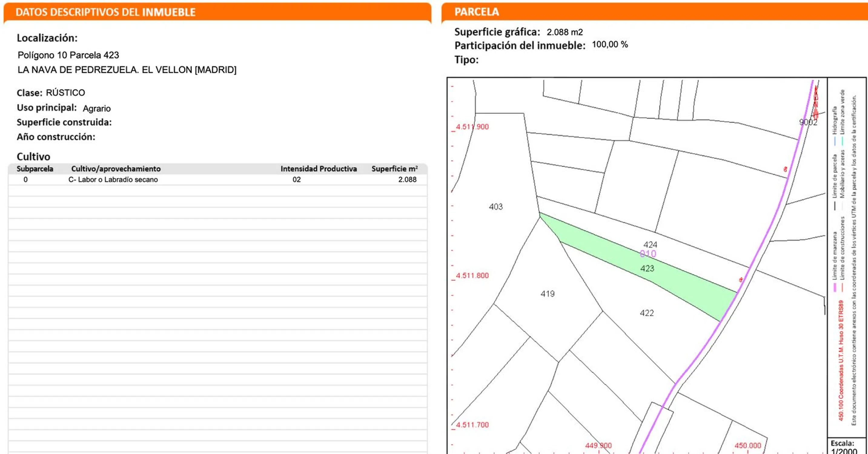This screenshot has height=454, width=868.
Task: Click parcel 424 label on map
Action: (x=650, y=245)
